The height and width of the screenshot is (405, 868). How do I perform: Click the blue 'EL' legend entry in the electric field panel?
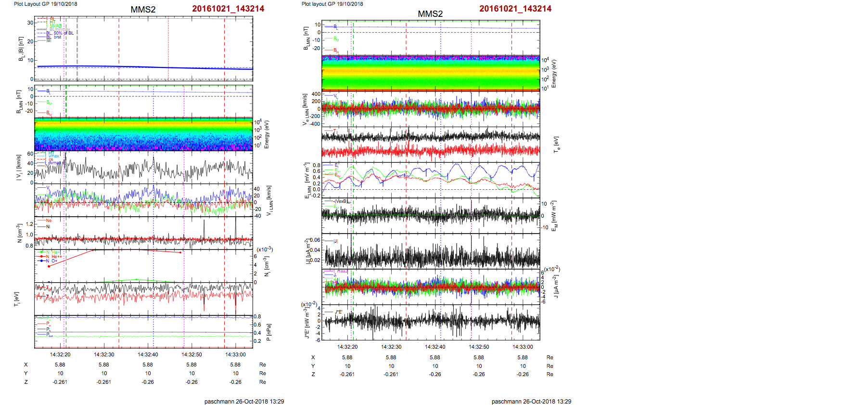(336, 165)
